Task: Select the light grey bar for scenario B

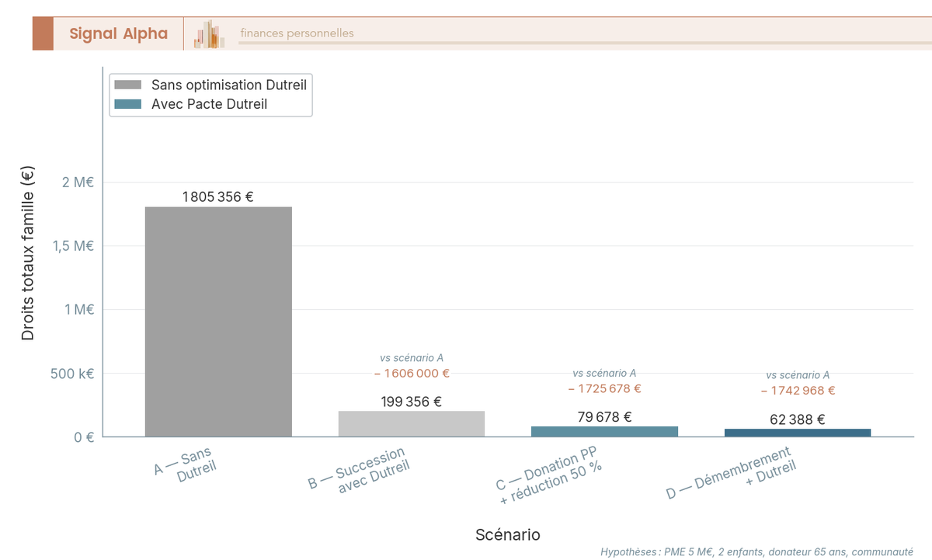Action: (412, 423)
